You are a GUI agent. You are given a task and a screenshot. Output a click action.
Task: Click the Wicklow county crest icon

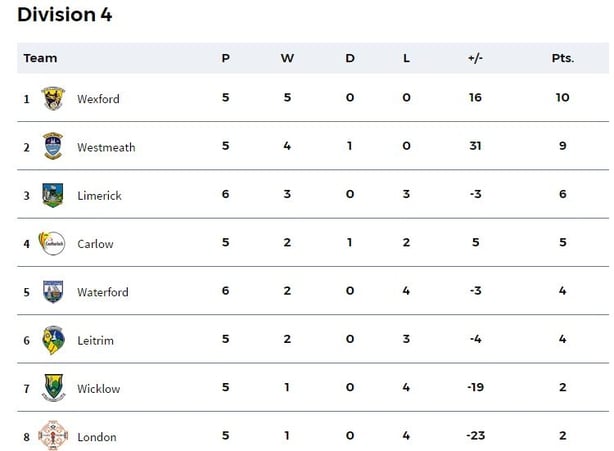[x=53, y=388]
